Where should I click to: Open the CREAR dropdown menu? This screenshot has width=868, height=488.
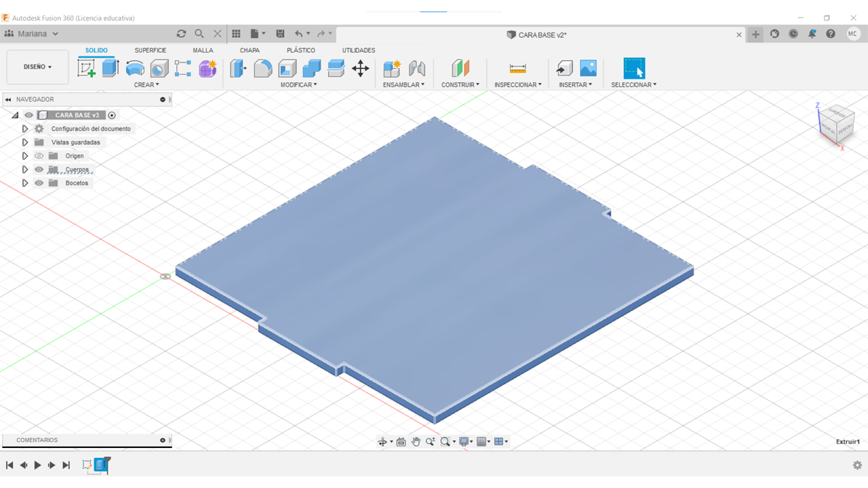(x=146, y=85)
